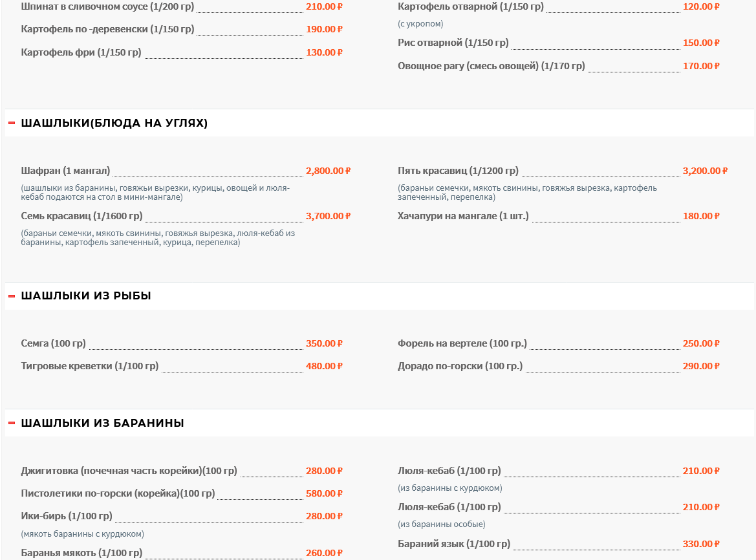756x560 pixels.
Task: Click Пистолетики по-горски (корейка) item
Action: 118,493
